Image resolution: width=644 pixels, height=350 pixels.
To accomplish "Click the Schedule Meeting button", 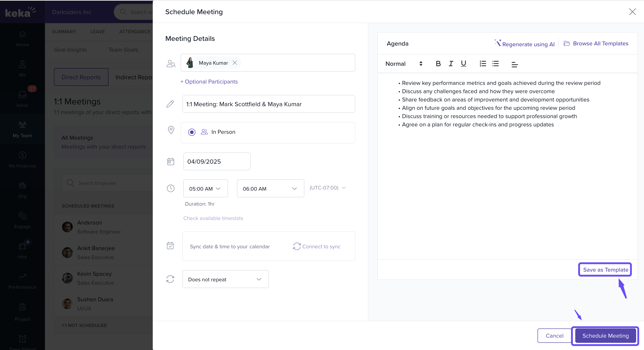I will tap(605, 335).
